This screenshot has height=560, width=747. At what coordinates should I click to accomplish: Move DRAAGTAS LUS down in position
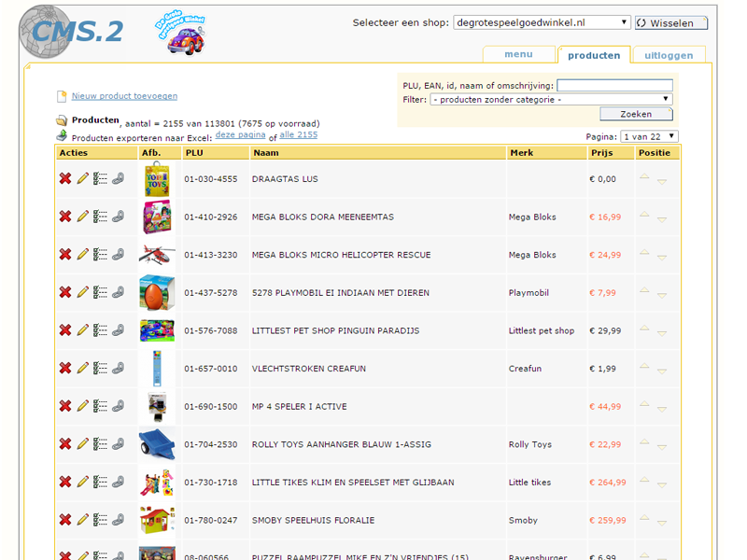tap(662, 182)
